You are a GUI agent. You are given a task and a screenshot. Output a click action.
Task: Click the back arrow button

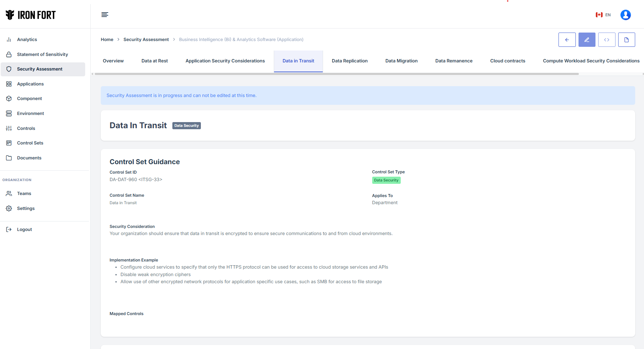[567, 40]
